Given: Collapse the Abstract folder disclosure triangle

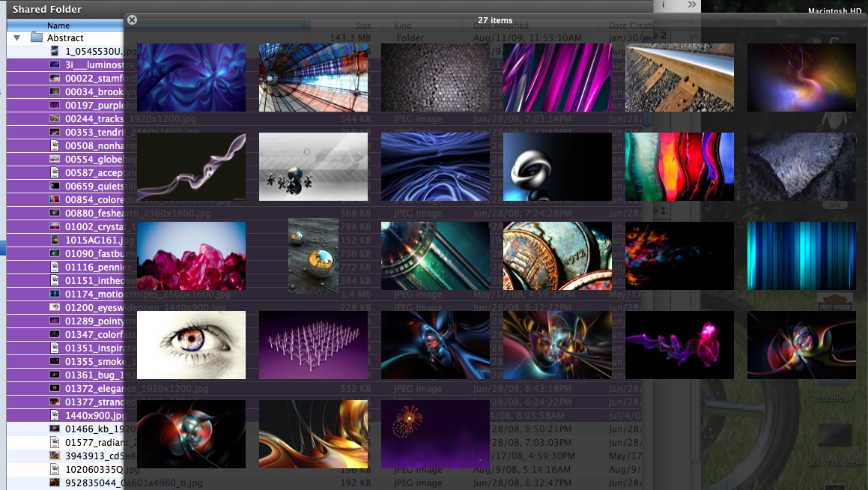Looking at the screenshot, I should click(x=16, y=37).
